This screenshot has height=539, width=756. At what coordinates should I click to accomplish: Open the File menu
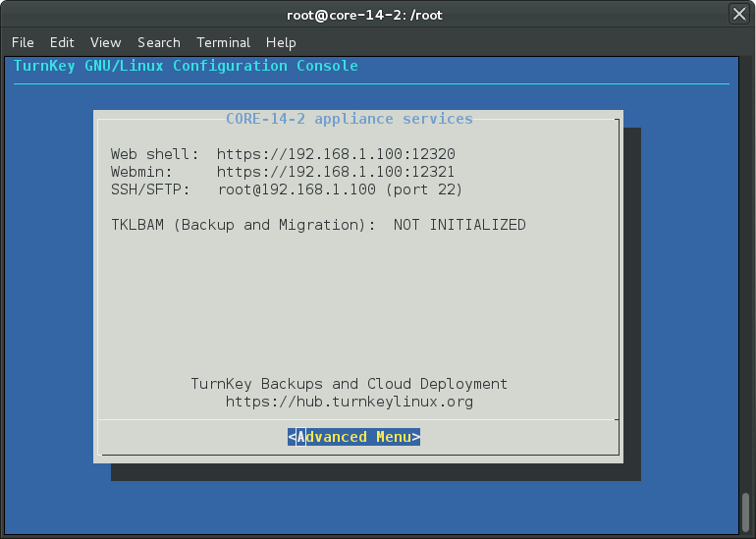pos(23,42)
